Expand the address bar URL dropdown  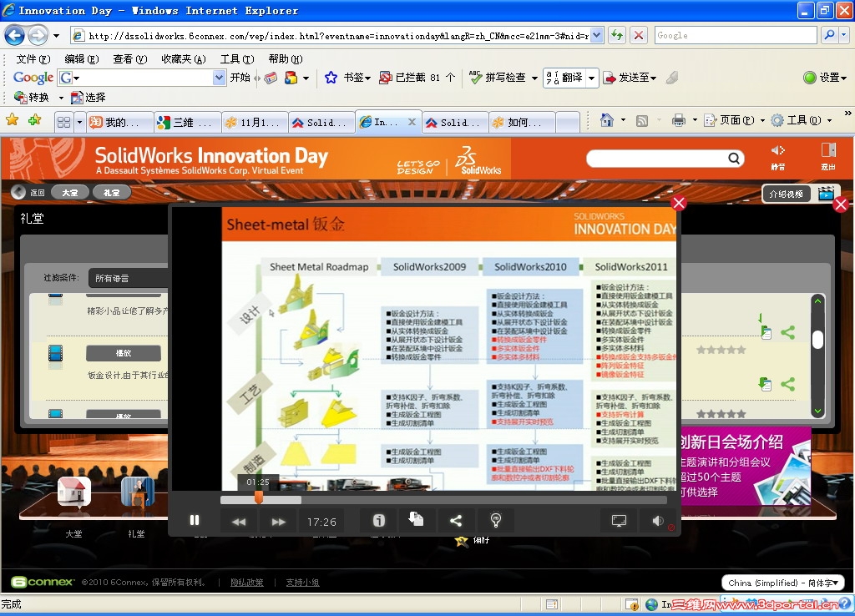tap(597, 35)
